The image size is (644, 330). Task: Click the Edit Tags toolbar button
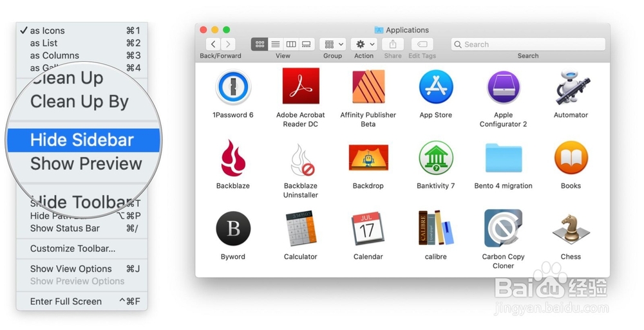422,44
